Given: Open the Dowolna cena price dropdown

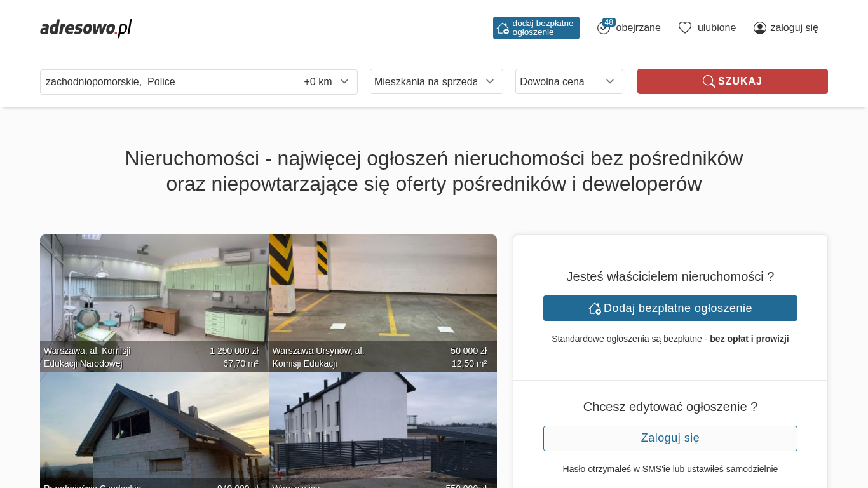Looking at the screenshot, I should point(569,81).
